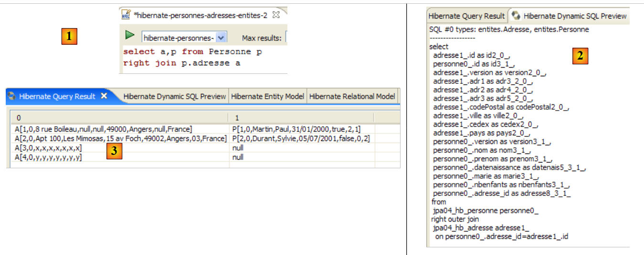The image size is (644, 255).
Task: Open Hibernate Dynamic SQL Preview tab beside Entity Model
Action: (x=174, y=96)
